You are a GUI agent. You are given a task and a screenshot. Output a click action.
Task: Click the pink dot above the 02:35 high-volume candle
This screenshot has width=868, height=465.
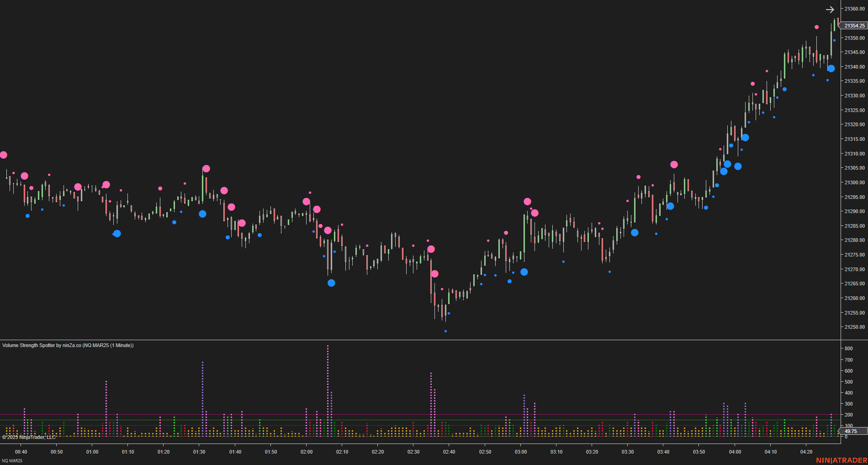click(431, 249)
